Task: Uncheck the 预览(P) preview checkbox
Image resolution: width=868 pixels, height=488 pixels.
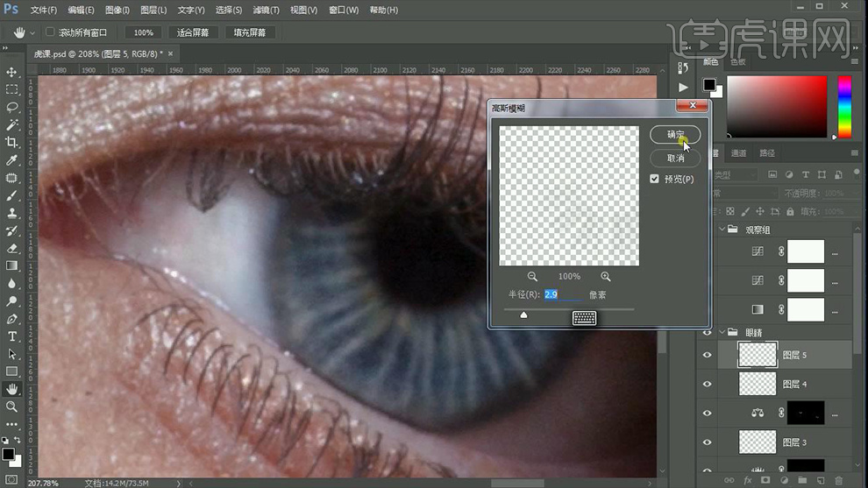Action: (654, 179)
